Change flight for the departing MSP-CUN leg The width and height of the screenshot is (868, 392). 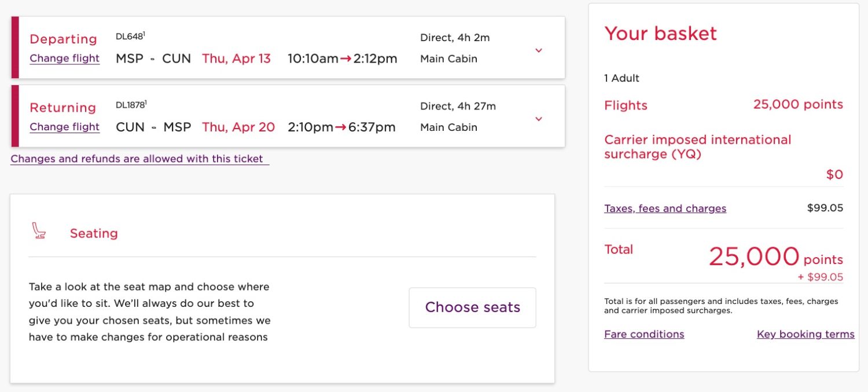coord(65,58)
